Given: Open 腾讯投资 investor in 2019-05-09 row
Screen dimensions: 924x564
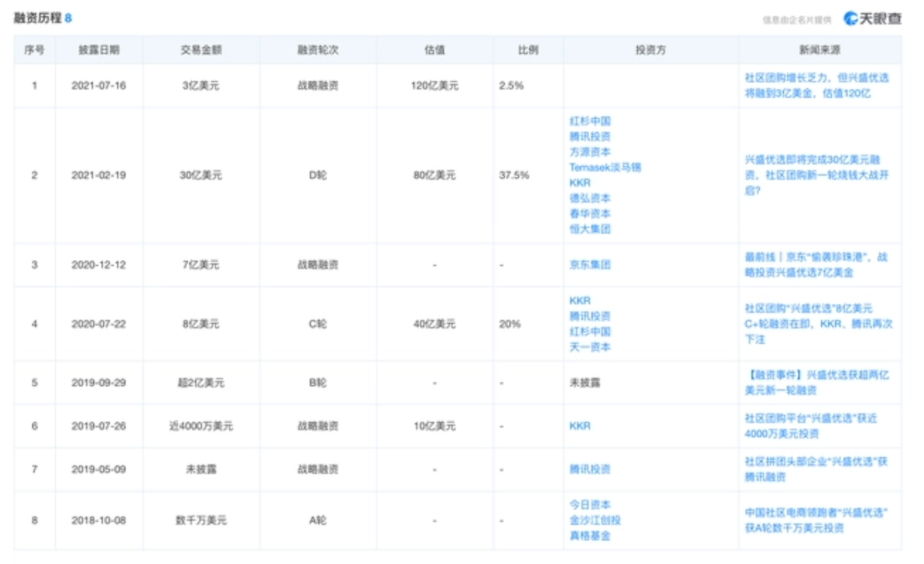Looking at the screenshot, I should coord(590,469).
